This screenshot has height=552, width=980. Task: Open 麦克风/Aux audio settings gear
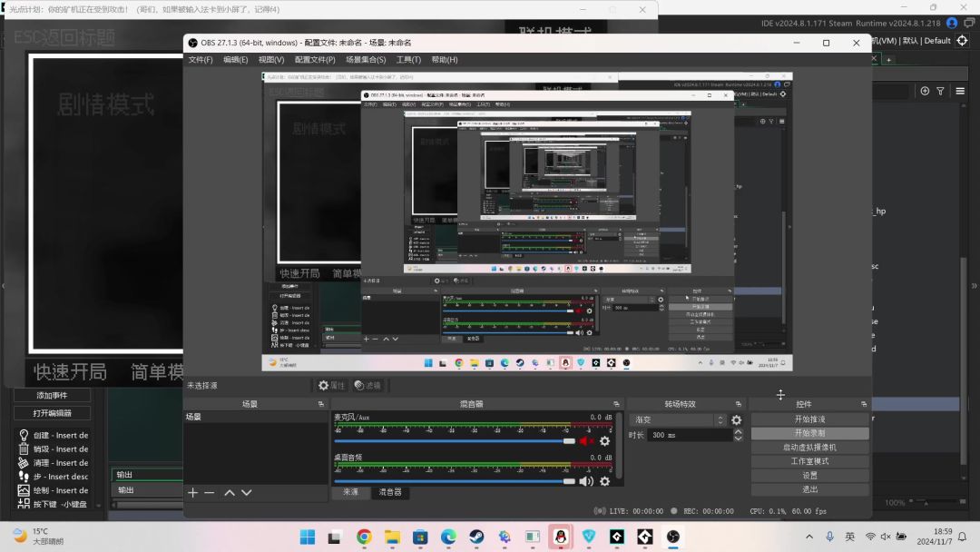click(x=605, y=441)
